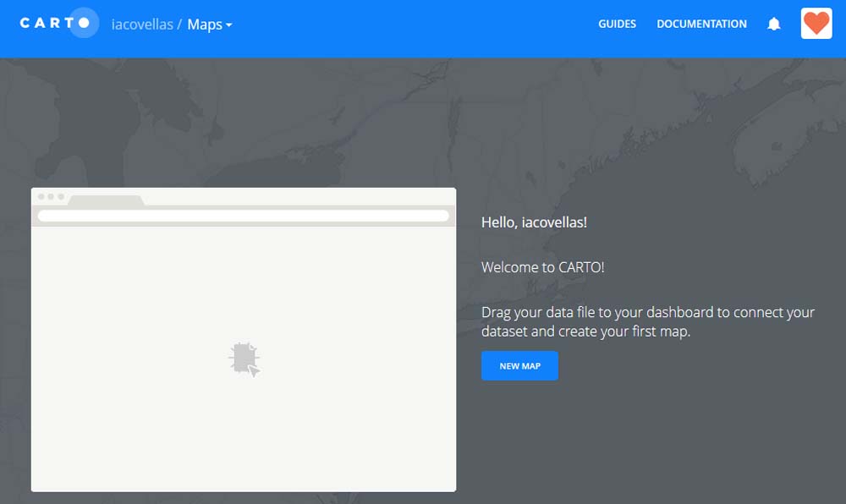Click the CARTO logo
Screen dimensions: 846x504
(x=59, y=23)
